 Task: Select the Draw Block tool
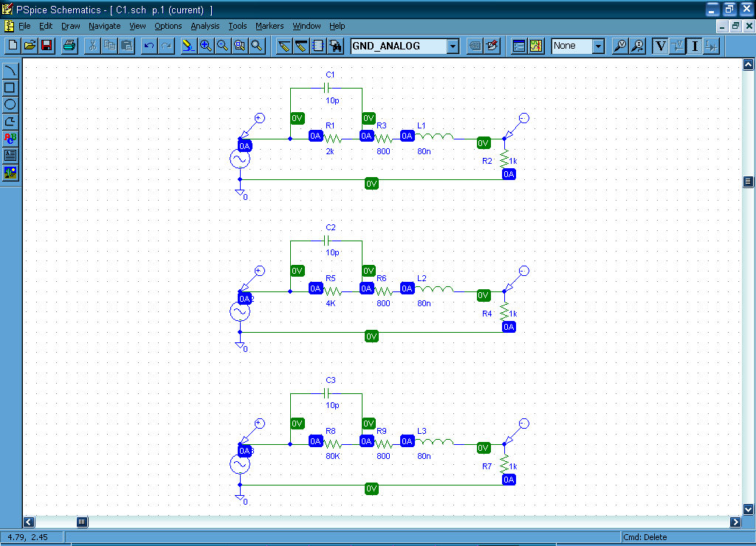tap(318, 46)
